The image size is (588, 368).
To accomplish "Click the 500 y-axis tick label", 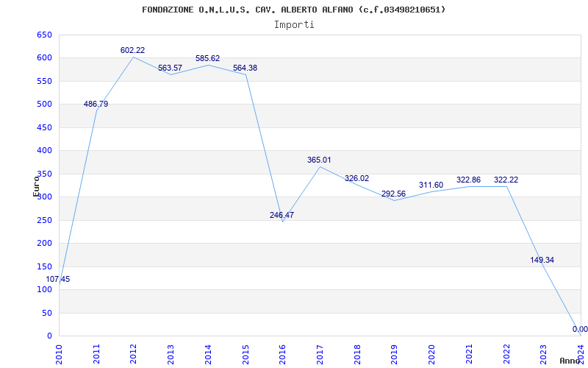I will [x=44, y=105].
